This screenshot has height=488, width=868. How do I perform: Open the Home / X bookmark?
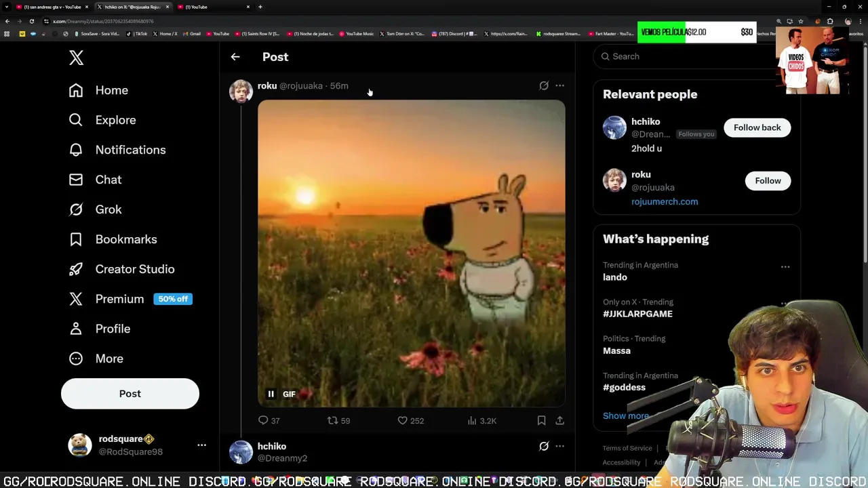pyautogui.click(x=165, y=33)
